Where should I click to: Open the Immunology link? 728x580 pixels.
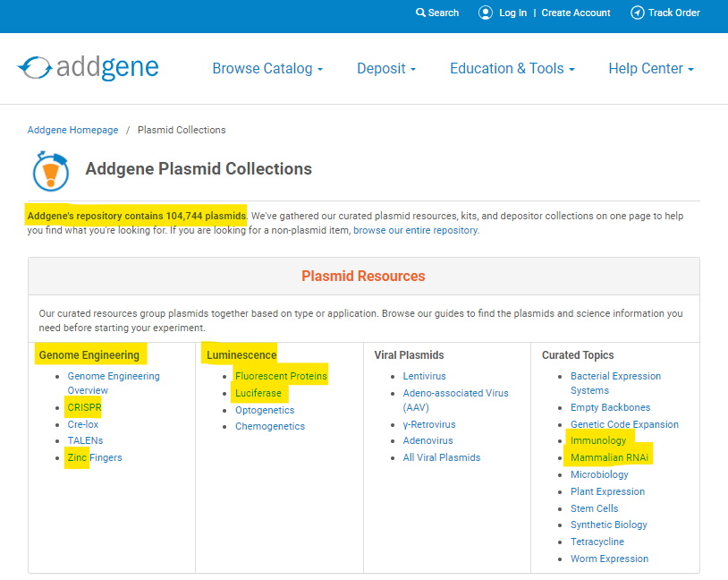(598, 440)
